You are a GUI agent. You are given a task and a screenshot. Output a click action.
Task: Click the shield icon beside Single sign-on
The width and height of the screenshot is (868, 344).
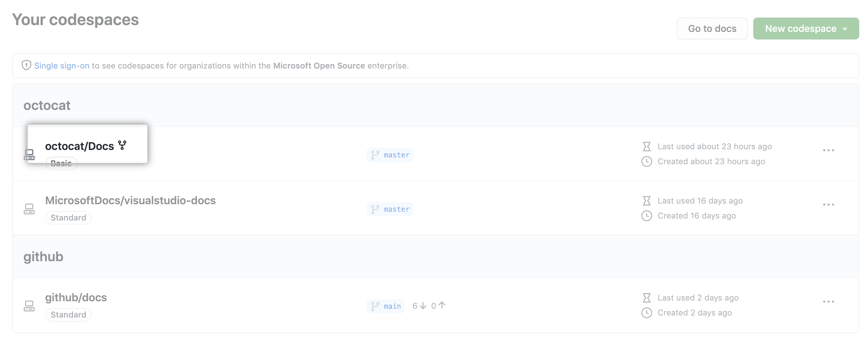pos(27,65)
